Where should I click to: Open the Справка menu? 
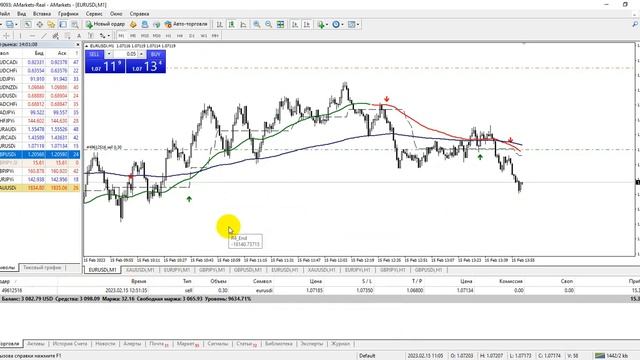click(x=139, y=13)
